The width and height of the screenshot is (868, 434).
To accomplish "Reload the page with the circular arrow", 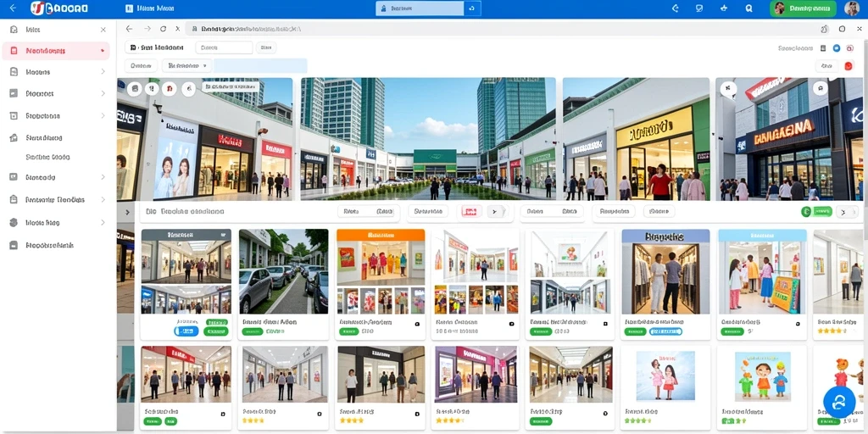I will pos(163,29).
